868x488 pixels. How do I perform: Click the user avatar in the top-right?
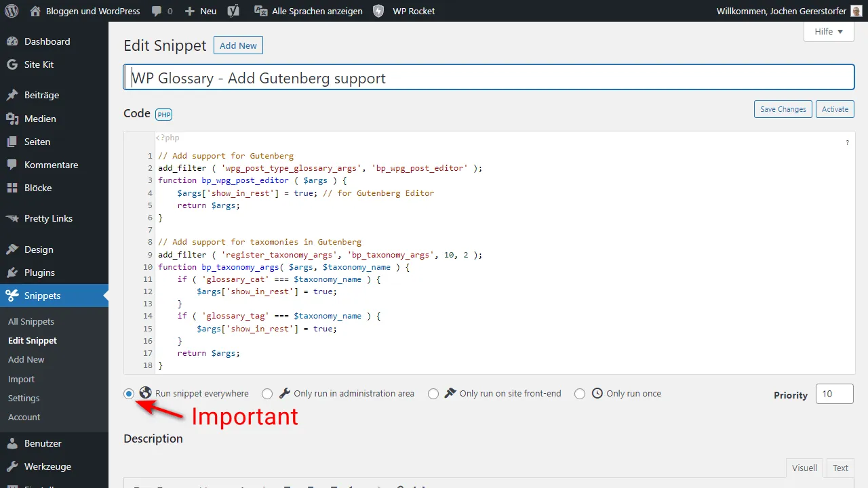856,11
